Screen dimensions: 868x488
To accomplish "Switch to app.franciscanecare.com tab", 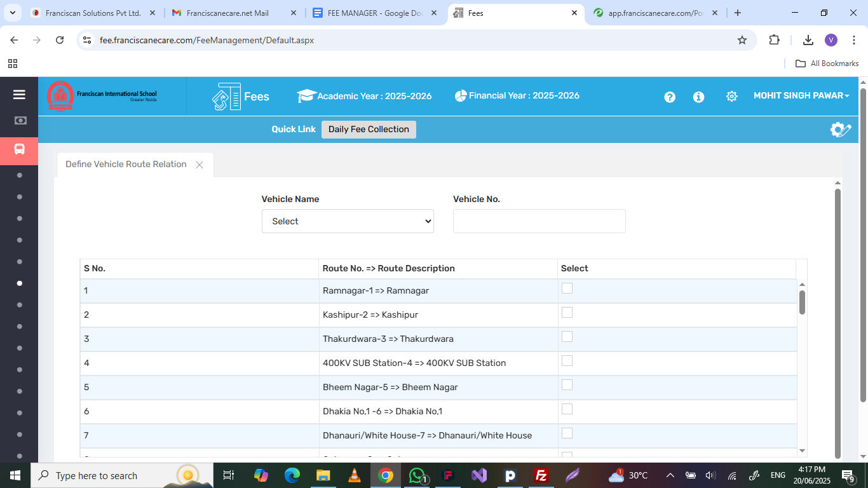I will click(654, 13).
